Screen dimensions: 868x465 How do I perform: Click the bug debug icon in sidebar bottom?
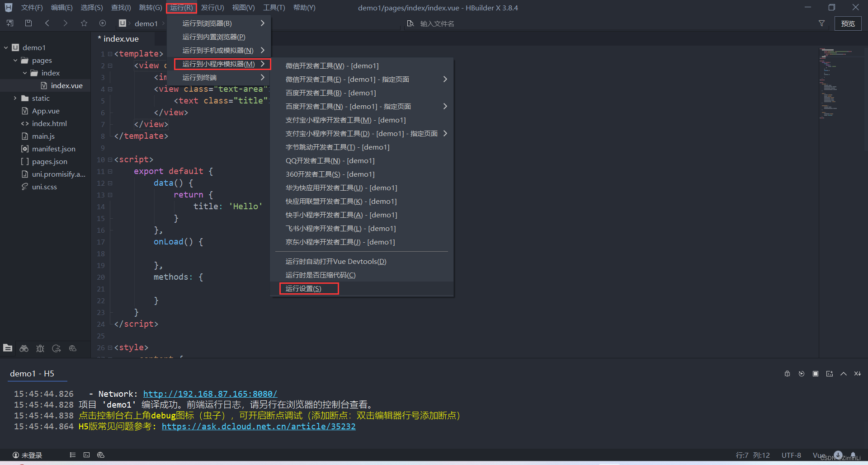[x=40, y=348]
